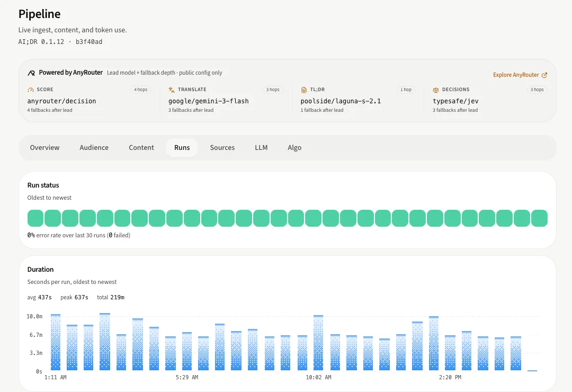Click the '0% error rate' summary text
Image resolution: width=572 pixels, height=392 pixels.
79,235
